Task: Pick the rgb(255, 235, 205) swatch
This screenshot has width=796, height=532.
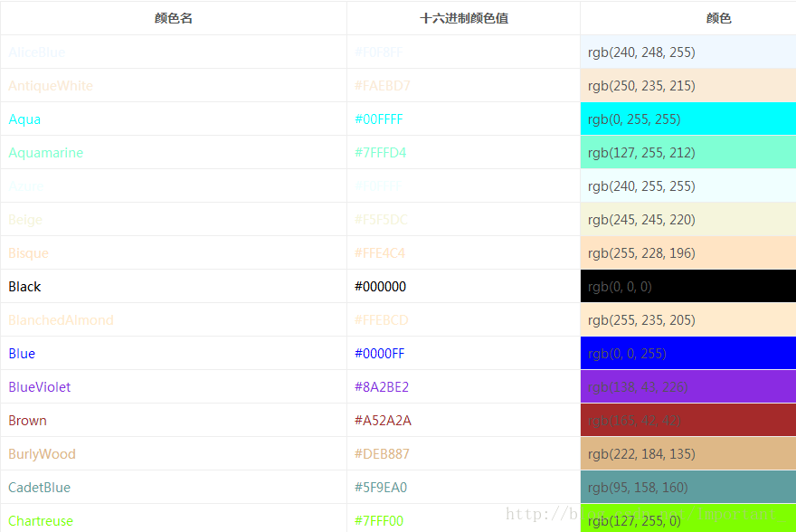Action: coord(687,320)
